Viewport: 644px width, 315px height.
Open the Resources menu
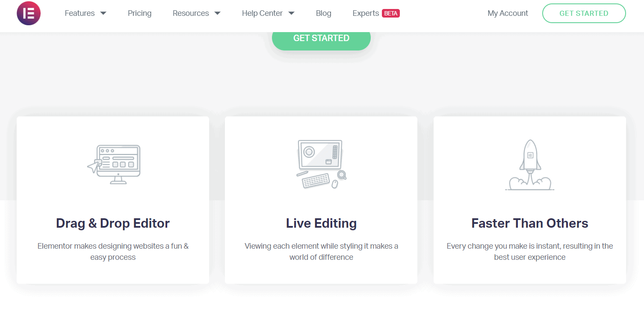tap(191, 13)
